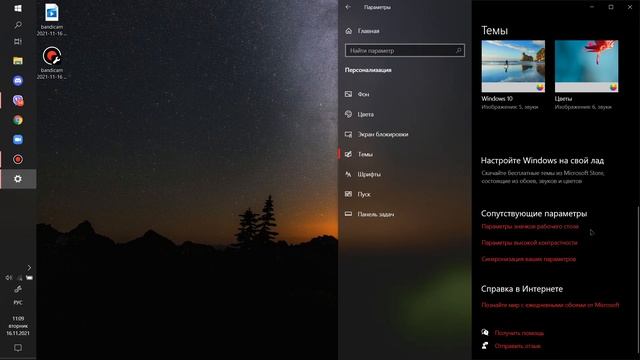Click the Settings gear taskbar icon

click(18, 179)
